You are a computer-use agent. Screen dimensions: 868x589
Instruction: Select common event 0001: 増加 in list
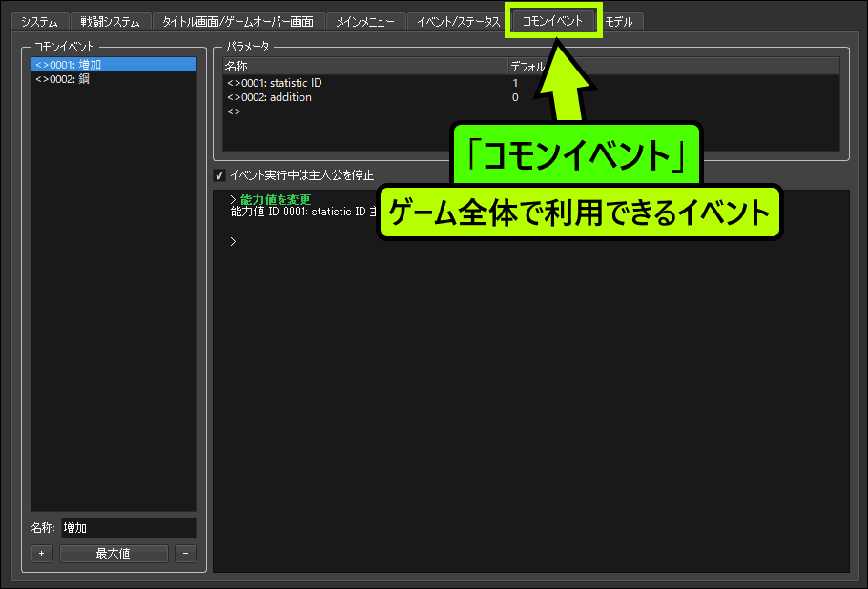pyautogui.click(x=69, y=65)
